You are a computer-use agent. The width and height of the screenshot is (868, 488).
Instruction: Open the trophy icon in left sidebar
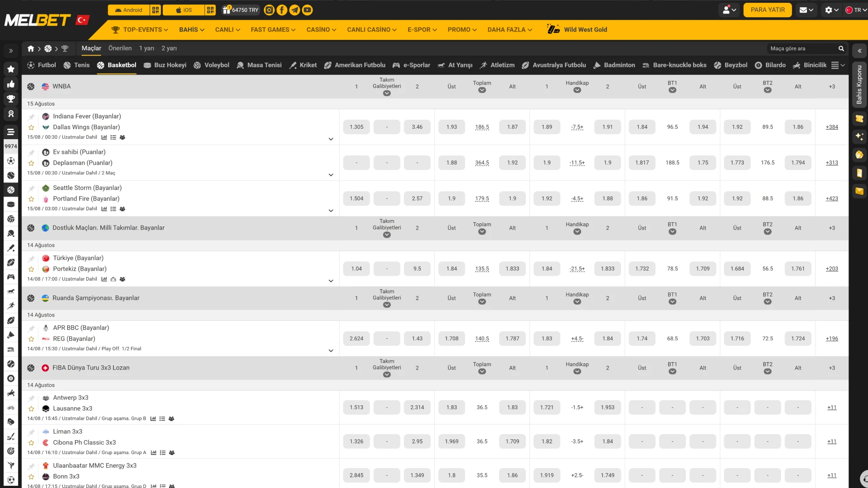(x=11, y=99)
